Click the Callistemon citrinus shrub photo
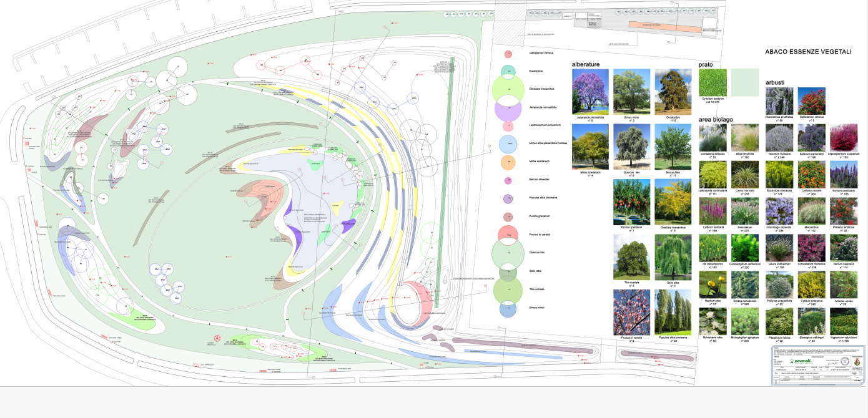This screenshot has width=868, height=418. click(811, 100)
